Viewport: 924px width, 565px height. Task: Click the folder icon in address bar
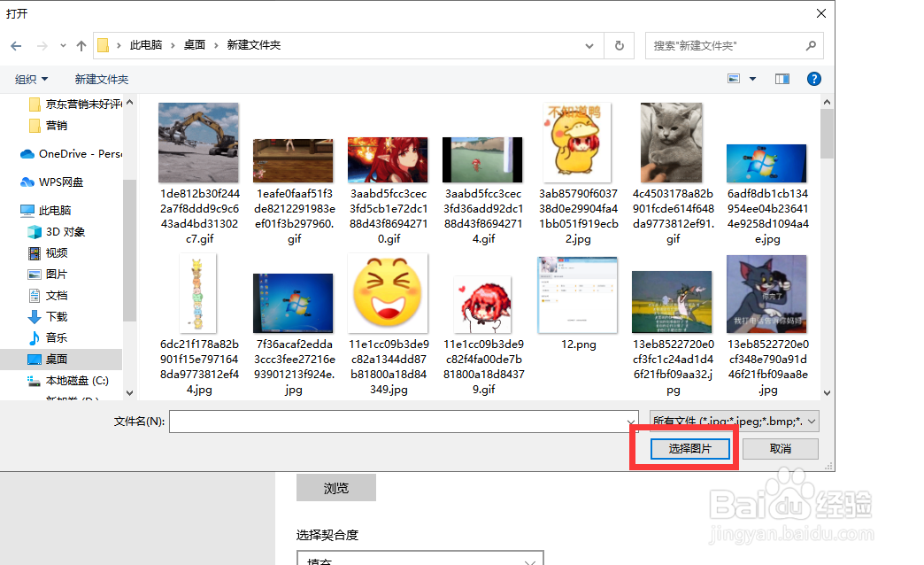pos(104,45)
